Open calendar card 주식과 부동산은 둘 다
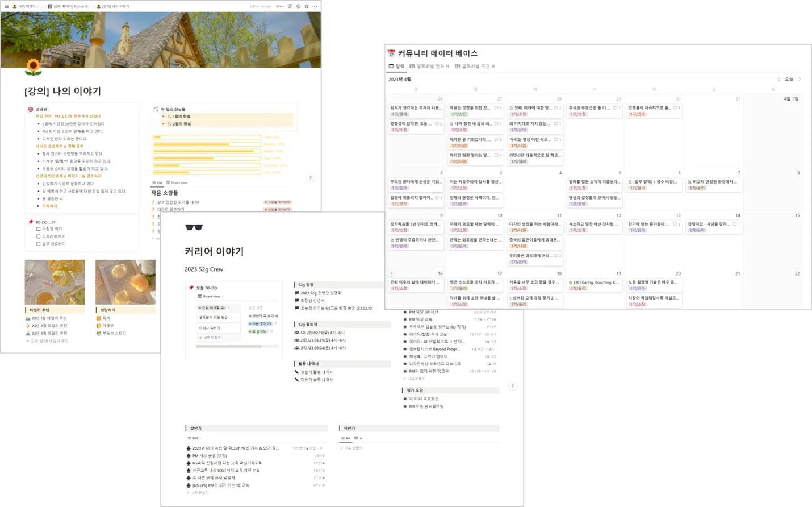The height and width of the screenshot is (507, 812). 595,110
